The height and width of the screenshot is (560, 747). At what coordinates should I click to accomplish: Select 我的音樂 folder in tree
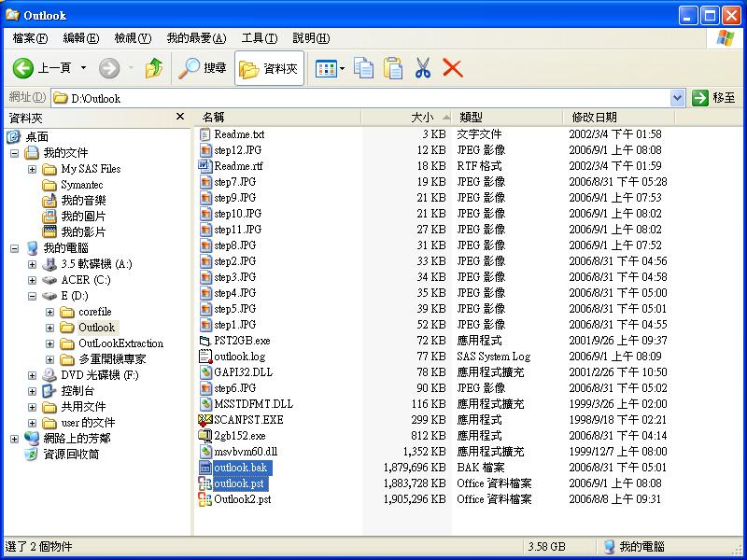coord(83,201)
